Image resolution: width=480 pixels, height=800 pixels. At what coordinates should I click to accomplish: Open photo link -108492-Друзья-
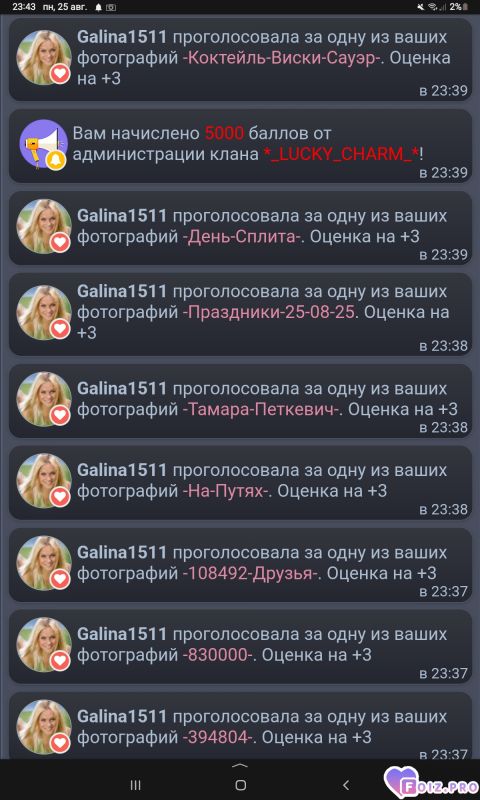coord(250,573)
